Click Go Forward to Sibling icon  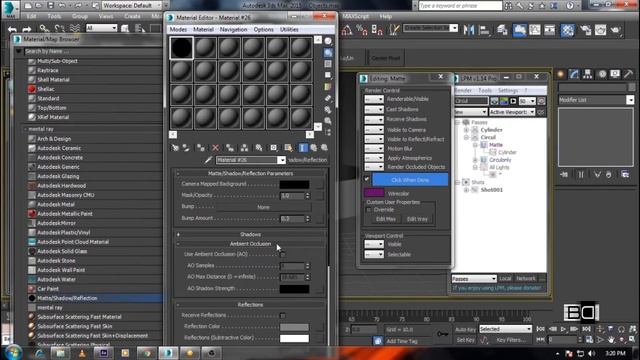[324, 148]
